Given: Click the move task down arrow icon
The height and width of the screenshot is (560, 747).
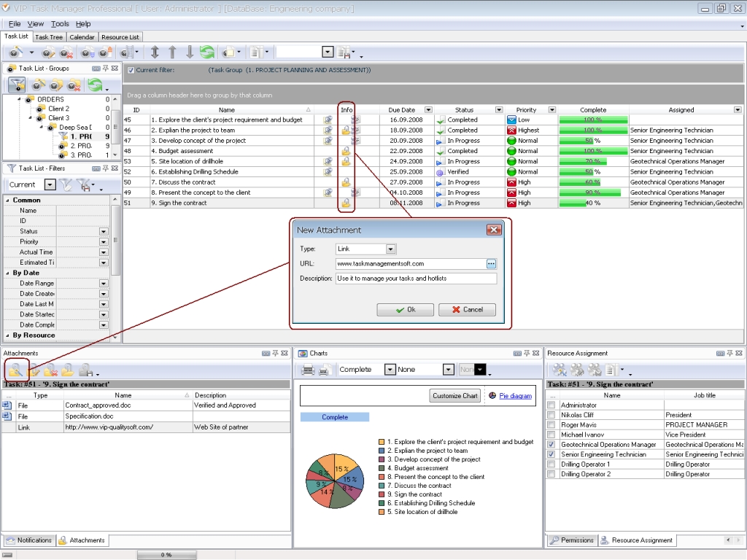Looking at the screenshot, I should tap(190, 52).
